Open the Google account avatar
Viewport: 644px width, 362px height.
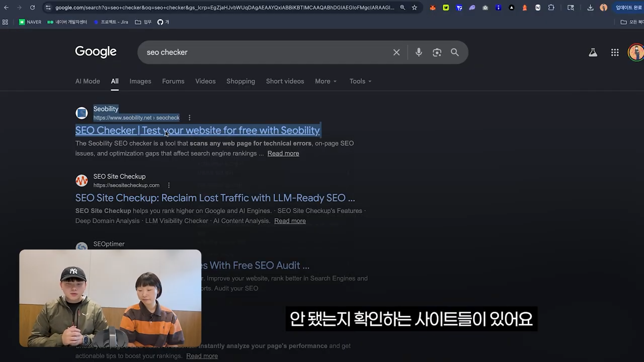pos(636,52)
